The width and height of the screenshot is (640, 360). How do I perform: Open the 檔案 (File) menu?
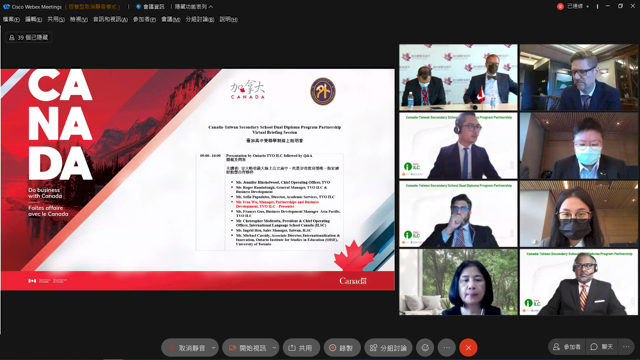[11, 19]
